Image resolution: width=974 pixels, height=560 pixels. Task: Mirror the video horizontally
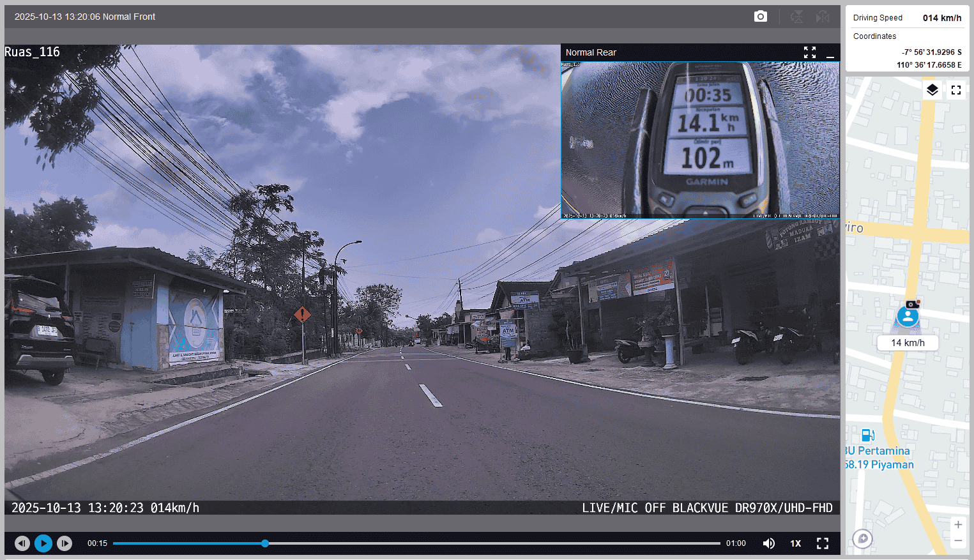pyautogui.click(x=823, y=17)
